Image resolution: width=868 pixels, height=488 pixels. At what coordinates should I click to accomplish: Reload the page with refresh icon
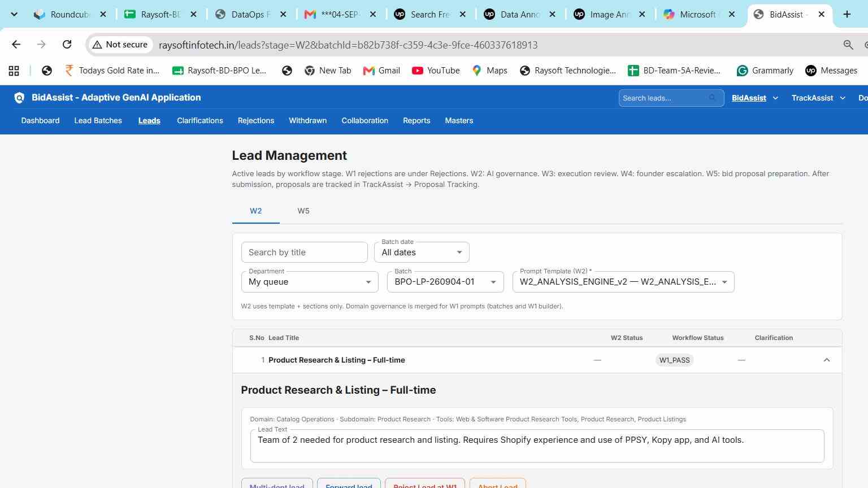[67, 45]
